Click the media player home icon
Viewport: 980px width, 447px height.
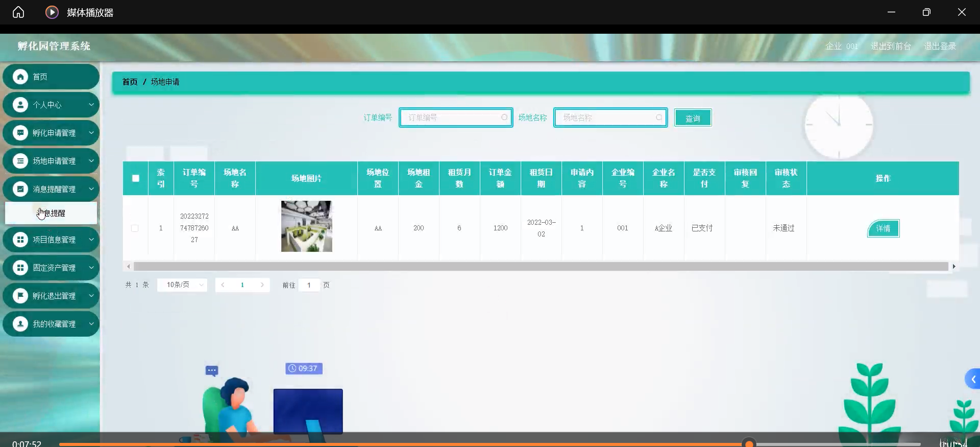18,12
